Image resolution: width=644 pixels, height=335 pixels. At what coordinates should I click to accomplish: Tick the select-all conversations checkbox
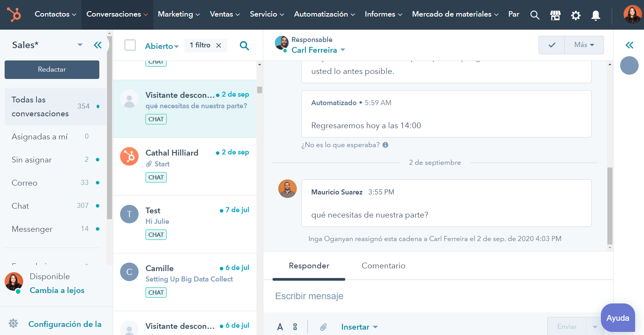tap(130, 45)
